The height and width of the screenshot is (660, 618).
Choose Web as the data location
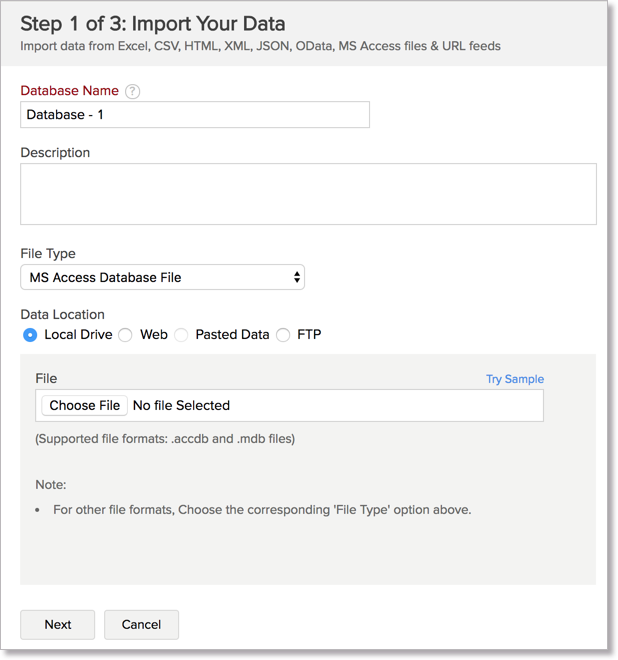(x=126, y=335)
